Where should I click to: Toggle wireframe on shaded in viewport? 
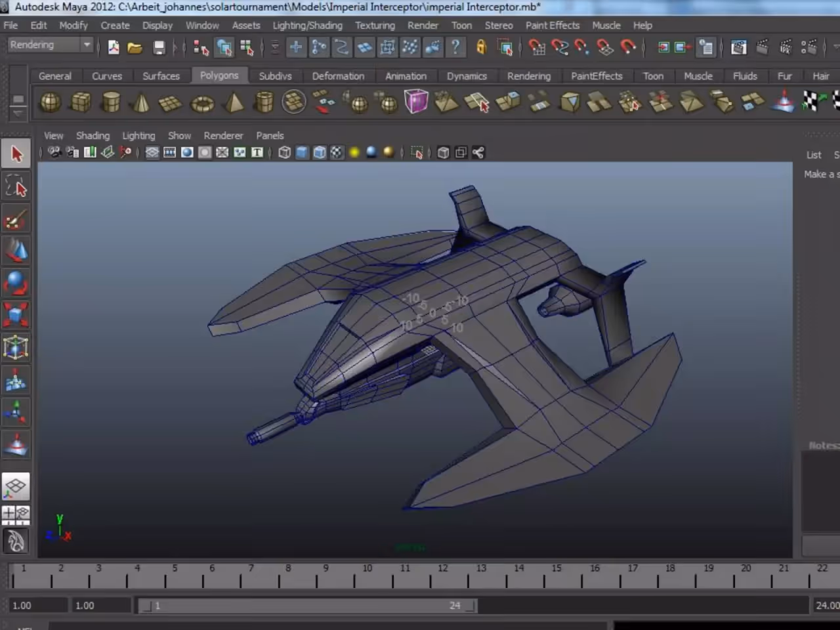320,153
